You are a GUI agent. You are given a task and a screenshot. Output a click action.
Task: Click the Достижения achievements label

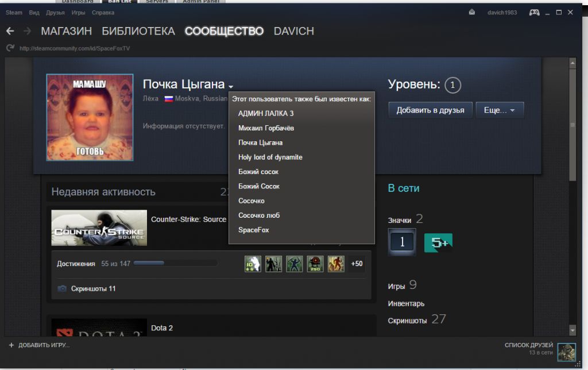click(76, 264)
